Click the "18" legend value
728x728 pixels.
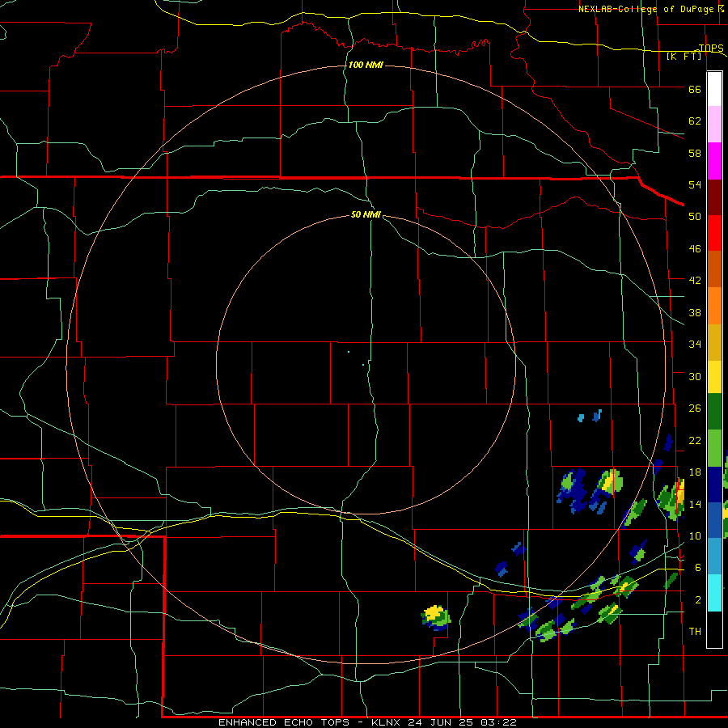click(x=695, y=472)
